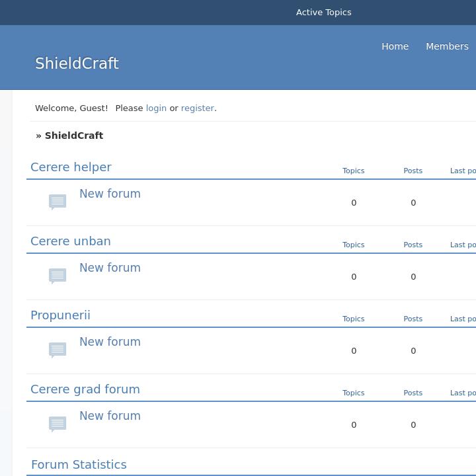Viewport: 476px width, 476px height.
Task: Select ShieldCraft breadcrumb link
Action: [74, 136]
